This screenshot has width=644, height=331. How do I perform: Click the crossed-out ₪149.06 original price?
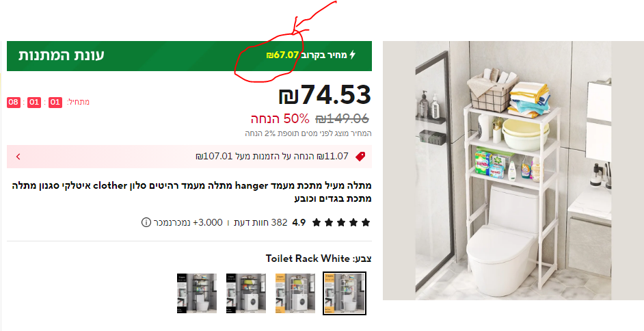[x=342, y=119]
